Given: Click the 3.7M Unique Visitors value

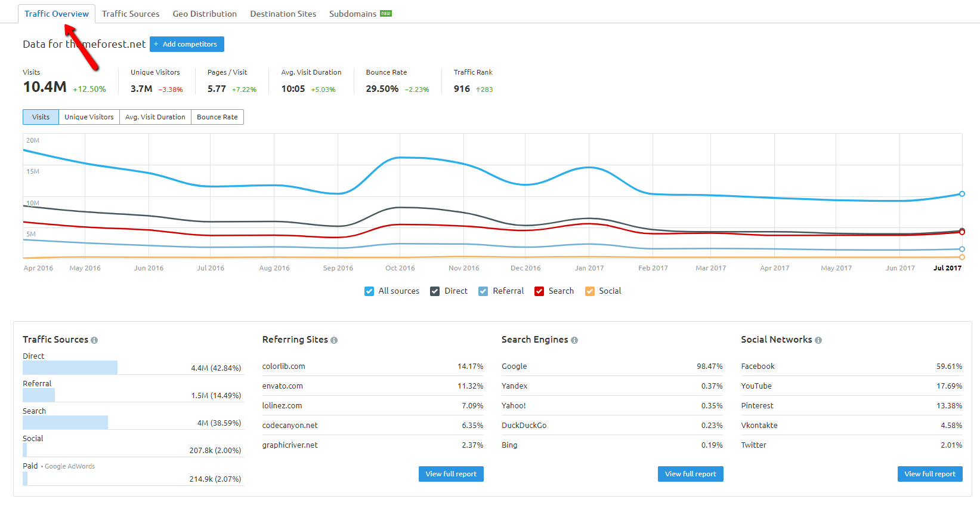Looking at the screenshot, I should click(141, 89).
